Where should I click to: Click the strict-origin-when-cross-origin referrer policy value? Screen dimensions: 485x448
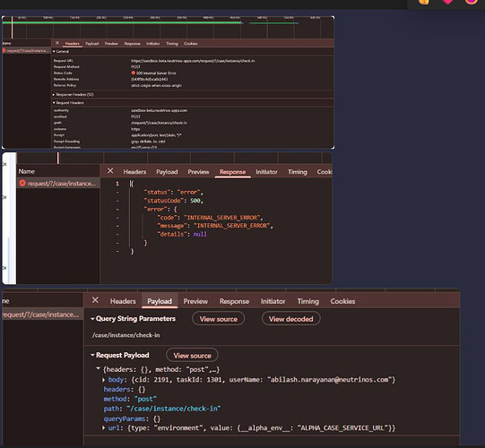pos(156,86)
